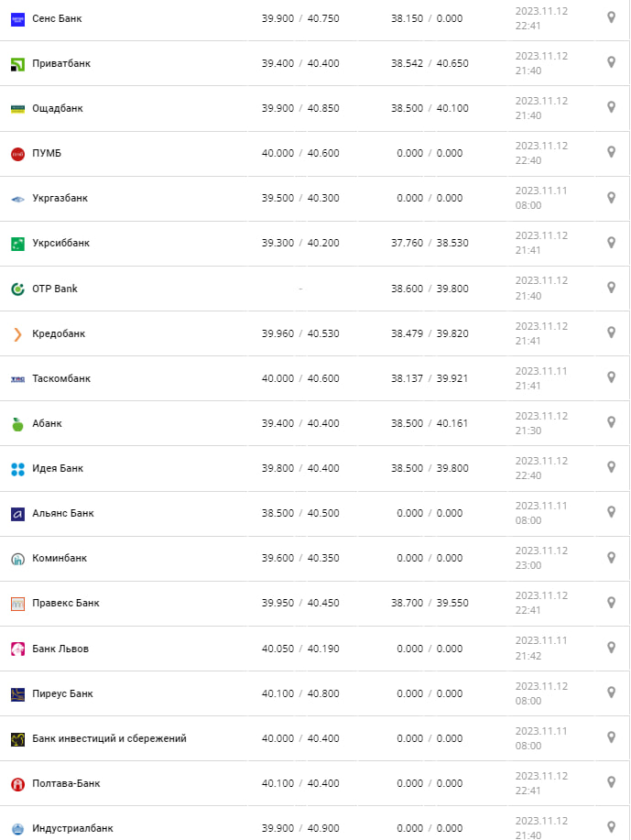
Task: Open map location for Приватбанк row
Action: pyautogui.click(x=611, y=62)
